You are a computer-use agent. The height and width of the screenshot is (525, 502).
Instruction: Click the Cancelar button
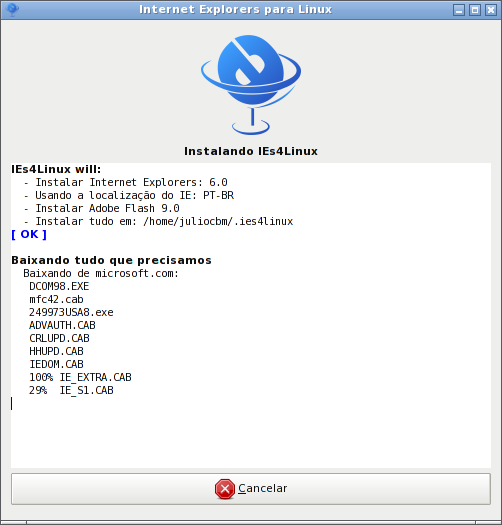click(251, 489)
